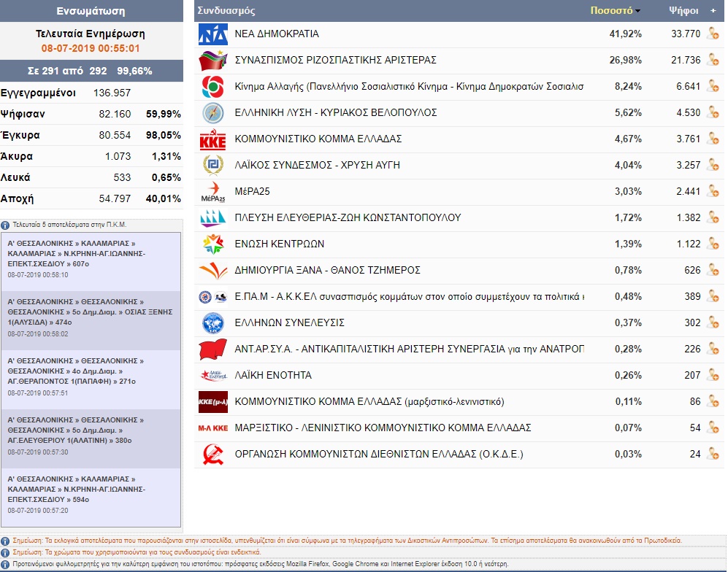Click the 'Σε 291 από 292' integration bar
Image resolution: width=728 pixels, height=572 pixels.
click(x=91, y=71)
